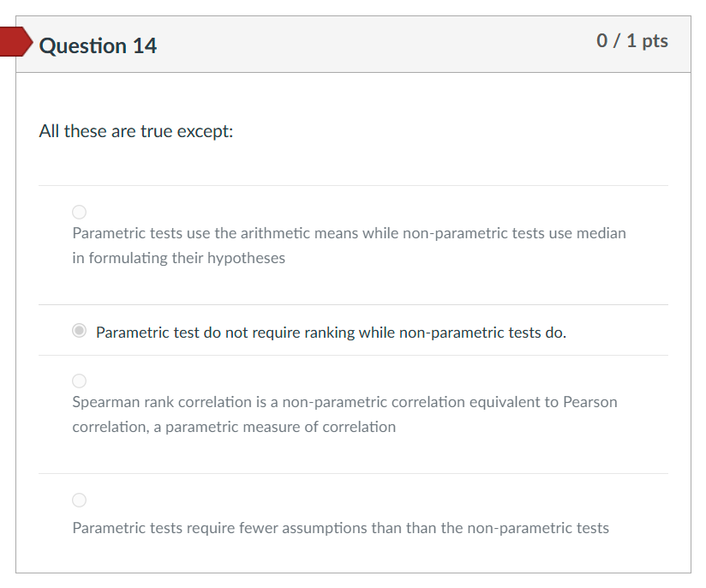Click the Question 14 heading
This screenshot has width=706, height=588.
(99, 45)
